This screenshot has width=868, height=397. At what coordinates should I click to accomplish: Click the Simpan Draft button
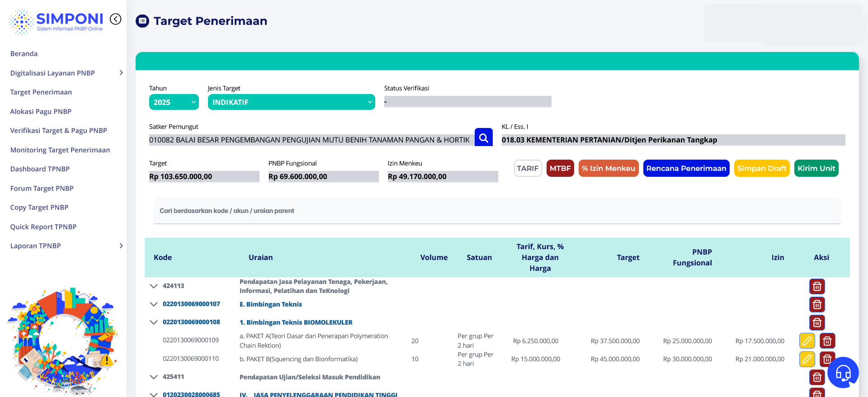761,168
